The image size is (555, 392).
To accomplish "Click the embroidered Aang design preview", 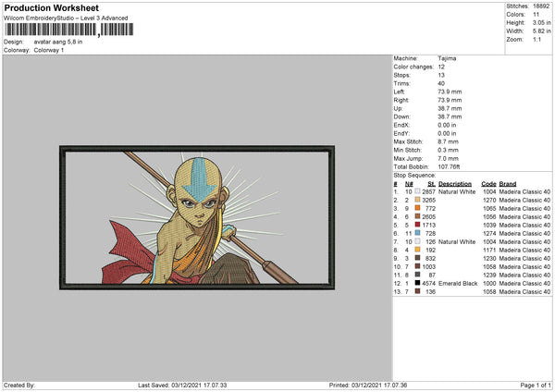I will (197, 217).
